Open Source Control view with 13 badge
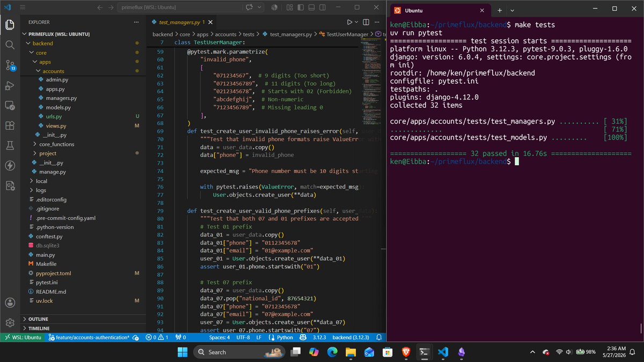Viewport: 644px width, 362px height. (10, 65)
